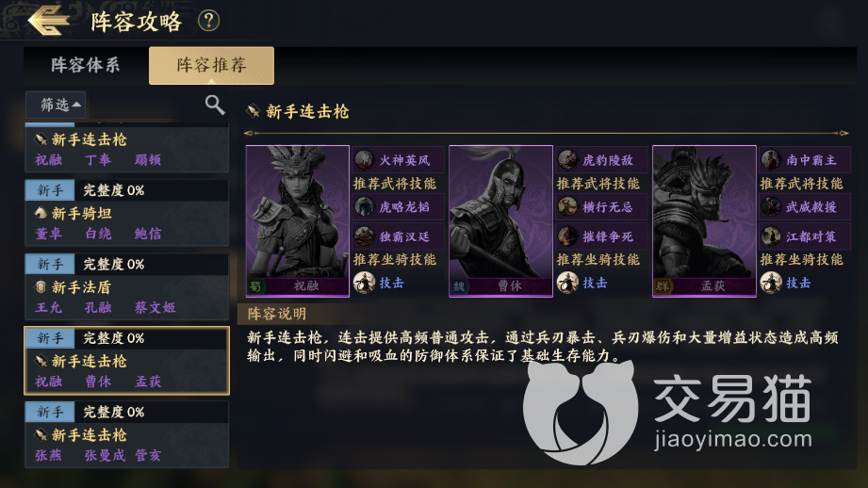Open the 曹休 hero portrait card
The width and height of the screenshot is (868, 488).
tap(501, 221)
